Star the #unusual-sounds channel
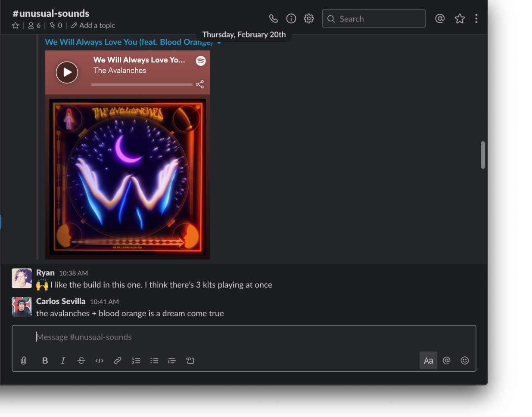Screen dimensions: 532x417 [x=16, y=25]
